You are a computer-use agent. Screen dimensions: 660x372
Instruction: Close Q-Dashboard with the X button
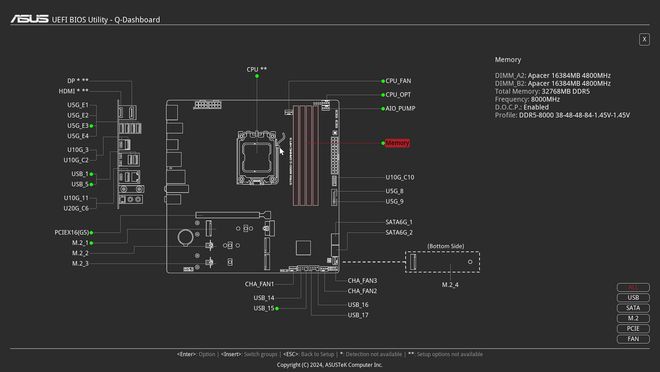644,39
